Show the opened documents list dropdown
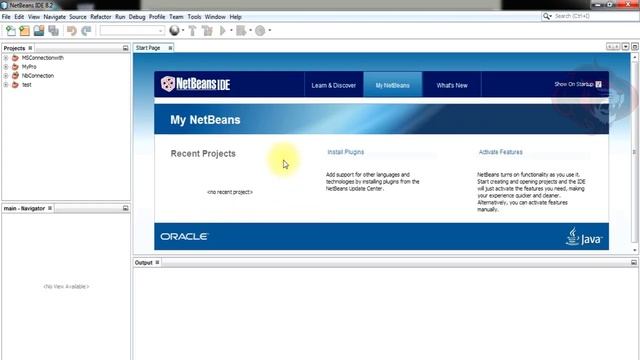The image size is (640, 360). tap(625, 47)
